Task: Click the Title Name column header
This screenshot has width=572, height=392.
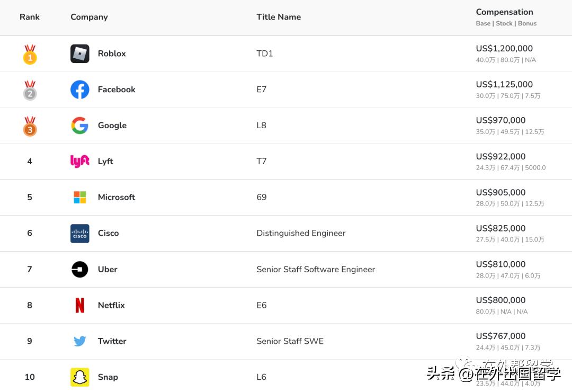Action: [279, 17]
